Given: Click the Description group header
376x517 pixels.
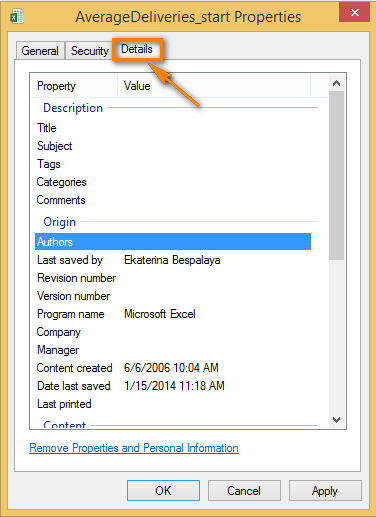Looking at the screenshot, I should [73, 108].
